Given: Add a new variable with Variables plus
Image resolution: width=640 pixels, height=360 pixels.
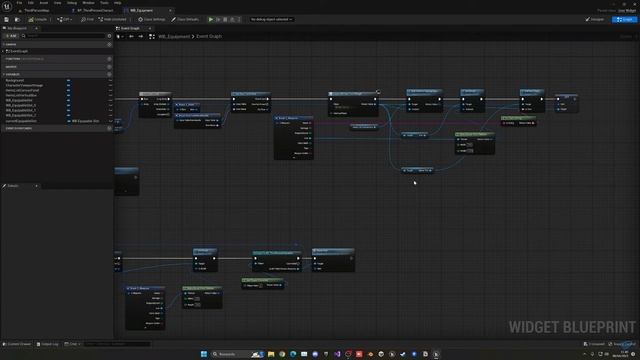Looking at the screenshot, I should (109, 74).
